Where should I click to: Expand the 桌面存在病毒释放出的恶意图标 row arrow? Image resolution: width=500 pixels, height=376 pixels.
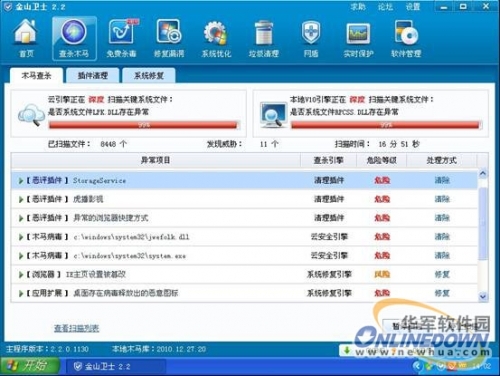coord(21,293)
